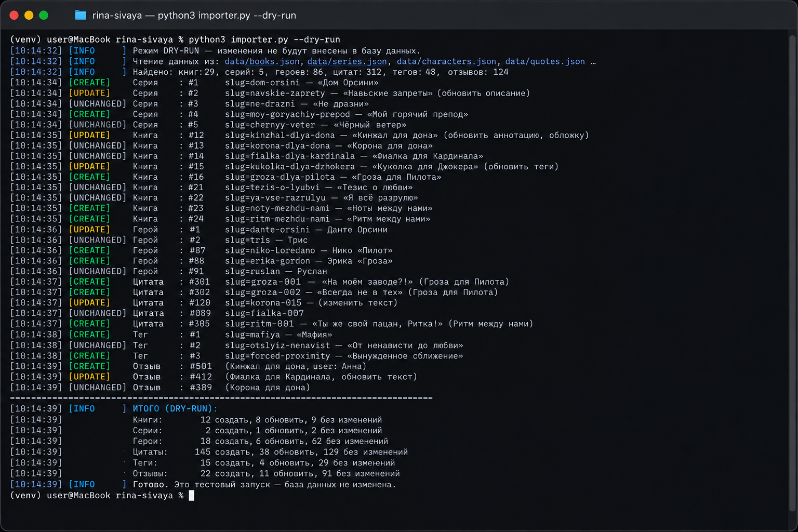798x532 pixels.
Task: Click the slug=erika-gordon text
Action: click(267, 261)
